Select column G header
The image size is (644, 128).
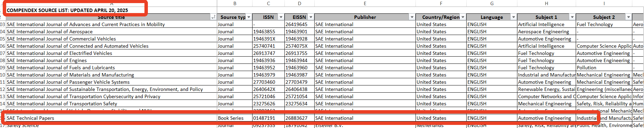[x=492, y=3]
